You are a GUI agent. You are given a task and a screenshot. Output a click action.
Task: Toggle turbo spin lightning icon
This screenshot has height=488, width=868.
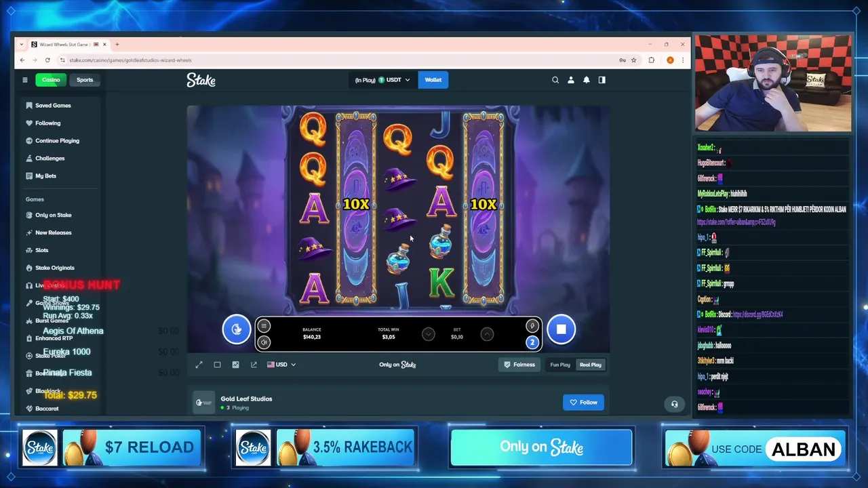tap(532, 326)
